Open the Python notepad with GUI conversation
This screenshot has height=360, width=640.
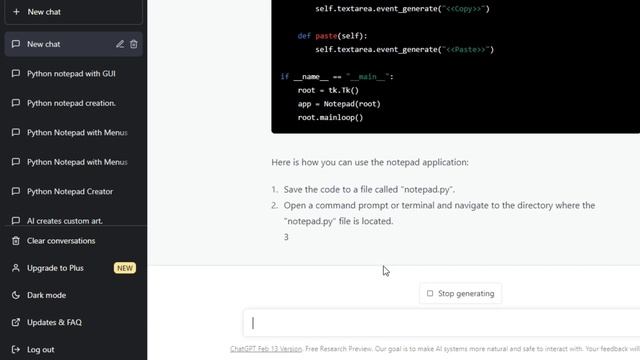click(73, 73)
